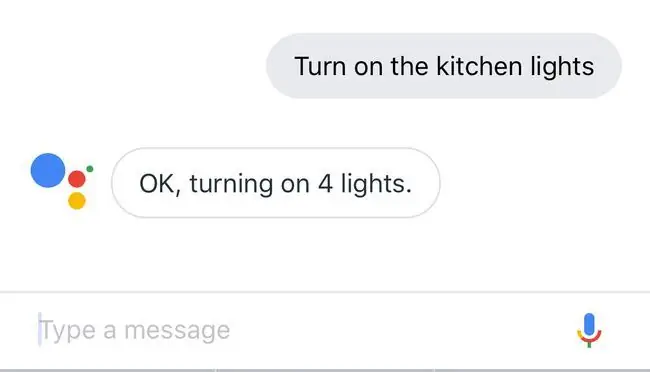Click the tiny green Assistant dot

tap(90, 169)
